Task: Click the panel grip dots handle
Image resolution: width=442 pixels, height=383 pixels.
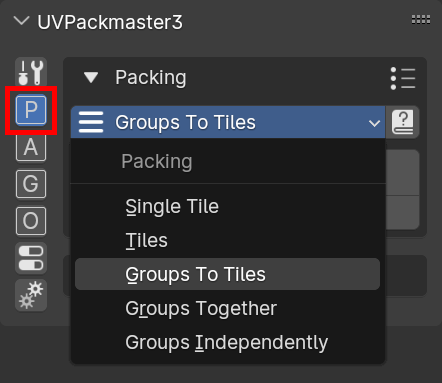Action: 421,20
